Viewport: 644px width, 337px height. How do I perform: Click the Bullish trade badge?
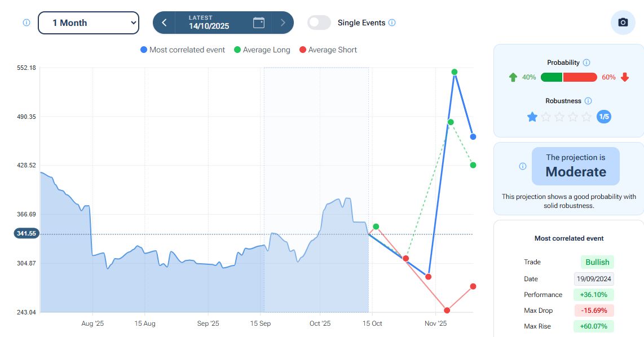[597, 262]
